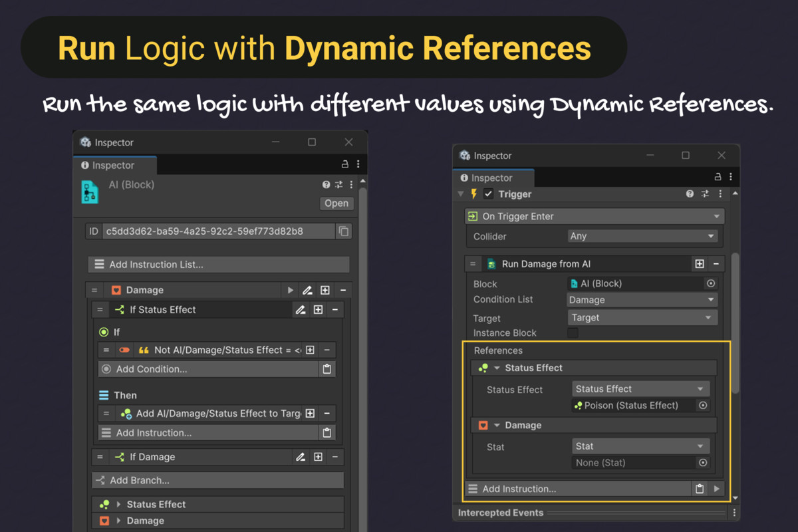Enable the Instance Block checkbox
The width and height of the screenshot is (798, 532).
573,332
